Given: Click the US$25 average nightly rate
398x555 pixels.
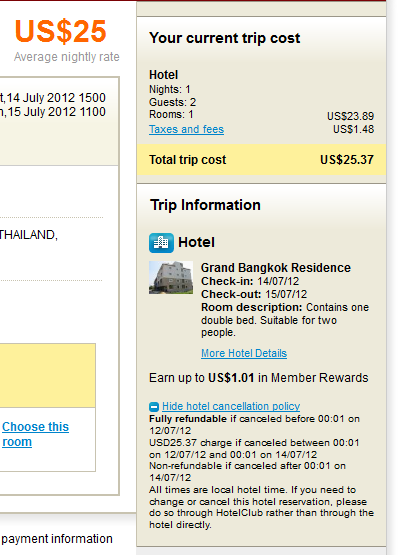Looking at the screenshot, I should (61, 32).
